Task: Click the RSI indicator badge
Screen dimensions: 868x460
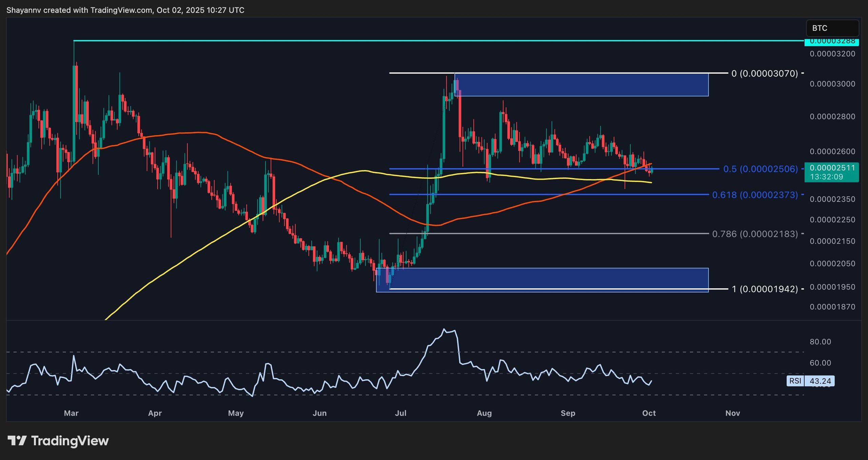Action: click(795, 381)
